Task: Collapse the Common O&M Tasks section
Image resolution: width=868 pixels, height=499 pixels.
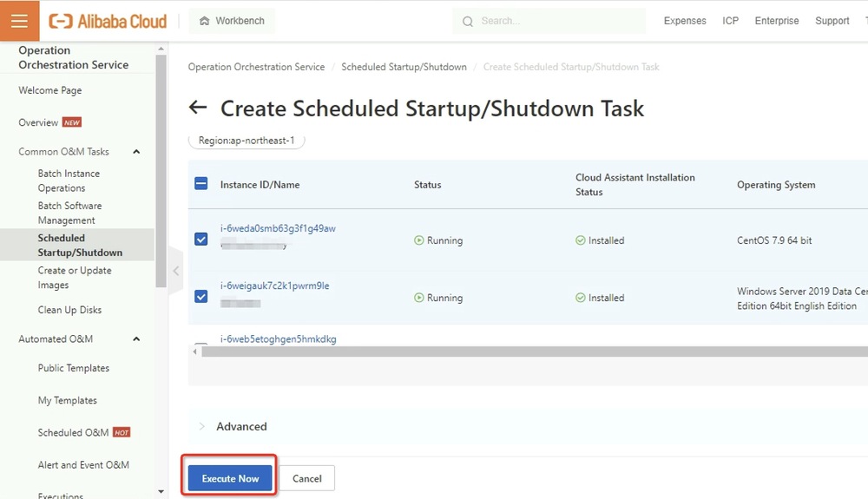Action: tap(136, 152)
